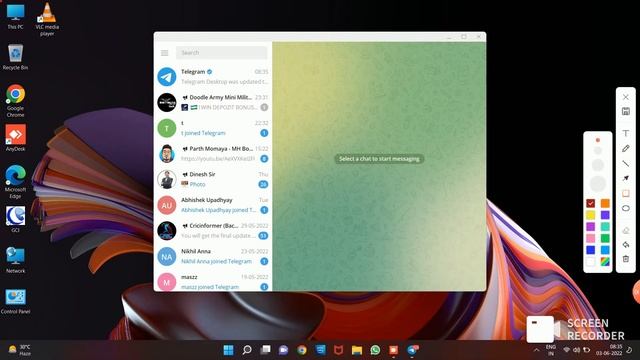The height and width of the screenshot is (360, 640).
Task: Click the Telegram chat avatar icon
Action: pos(167,77)
